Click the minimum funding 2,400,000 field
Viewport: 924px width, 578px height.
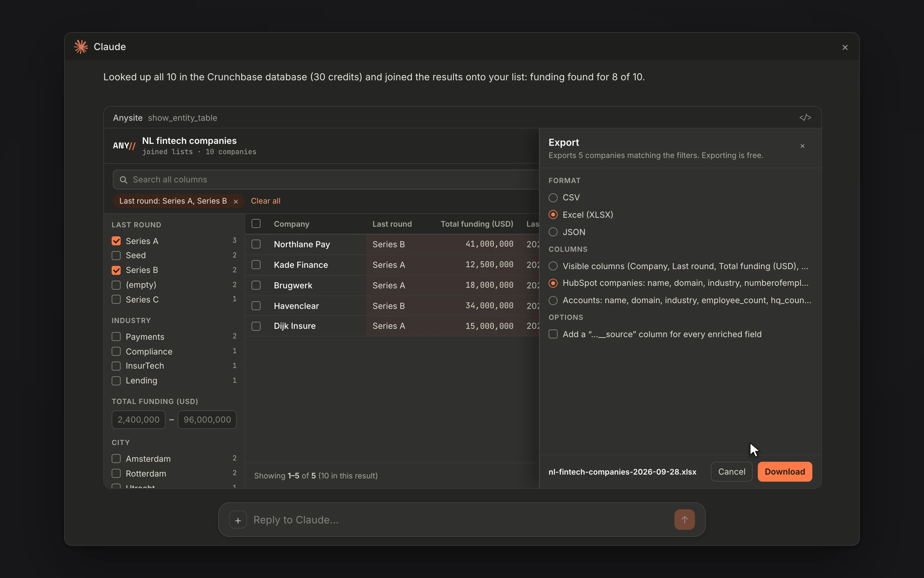(x=138, y=420)
